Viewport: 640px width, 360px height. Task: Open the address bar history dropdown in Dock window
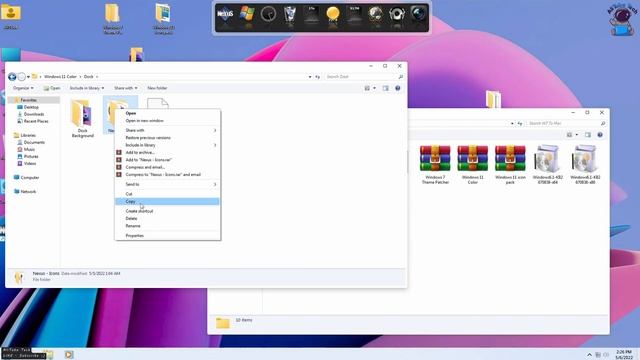pyautogui.click(x=310, y=77)
